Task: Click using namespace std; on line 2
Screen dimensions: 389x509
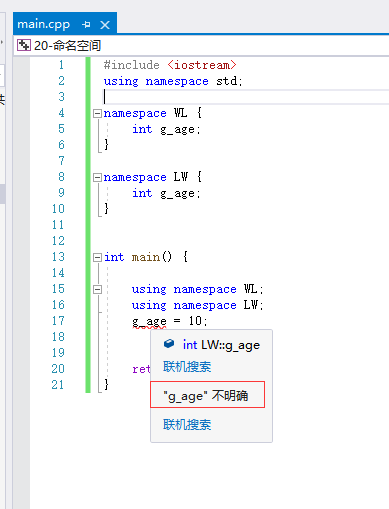Action: tap(173, 81)
